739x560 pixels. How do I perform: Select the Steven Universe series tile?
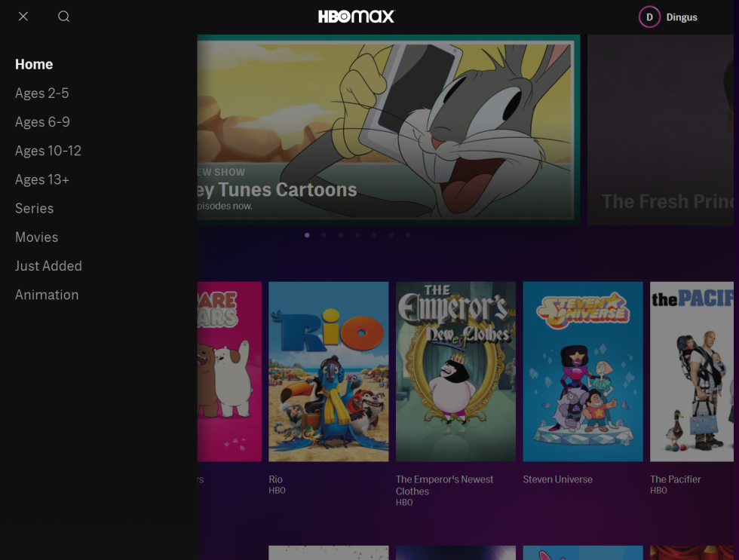pos(582,371)
